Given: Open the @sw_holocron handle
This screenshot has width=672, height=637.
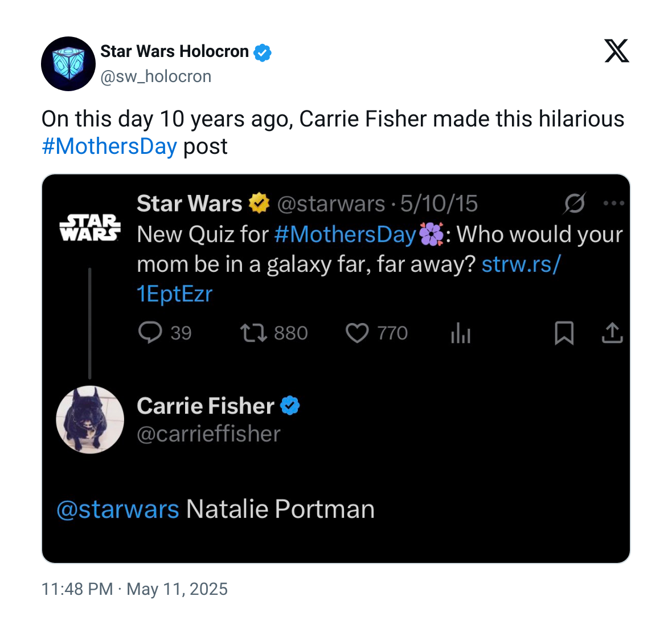Looking at the screenshot, I should coord(156,76).
